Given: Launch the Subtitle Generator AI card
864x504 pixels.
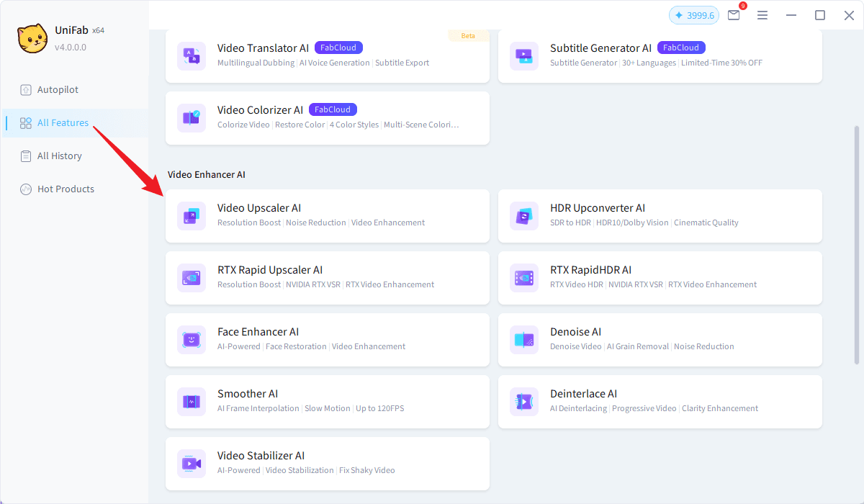Looking at the screenshot, I should (x=660, y=56).
